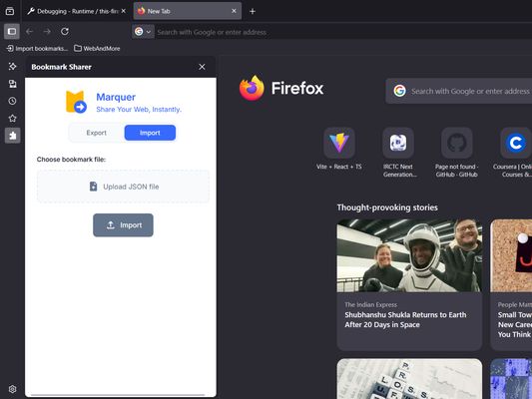
Task: Open Shubhanshu Shukla Returns to Earth headline
Action: pyautogui.click(x=405, y=319)
